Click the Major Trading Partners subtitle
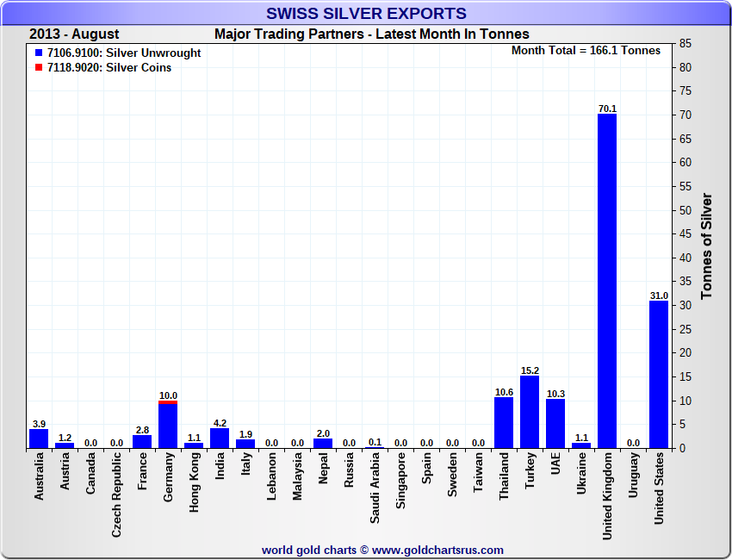This screenshot has width=732, height=560. (371, 34)
